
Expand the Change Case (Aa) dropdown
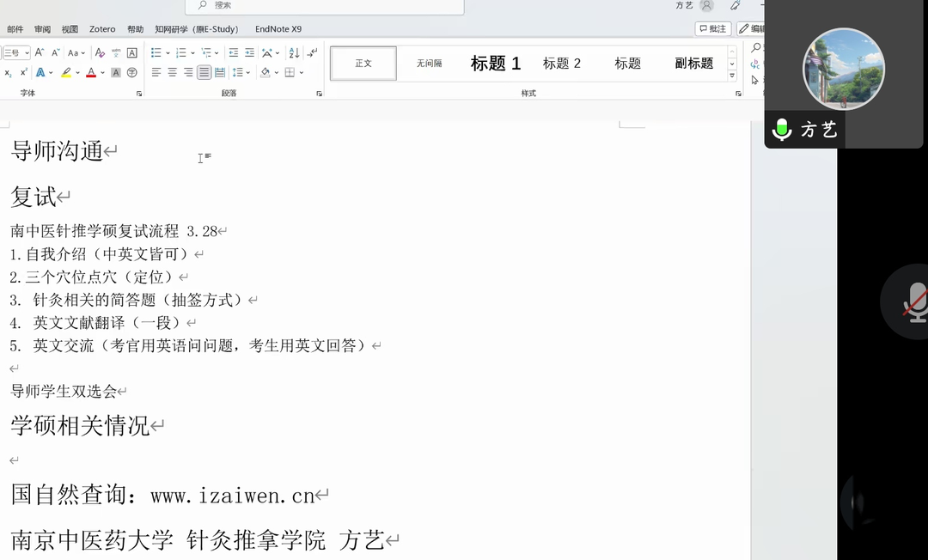point(82,53)
